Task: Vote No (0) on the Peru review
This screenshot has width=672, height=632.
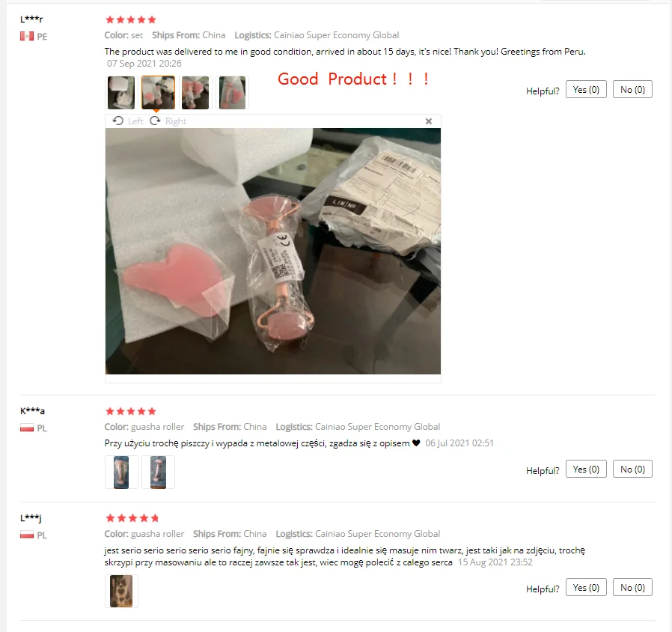Action: click(x=632, y=90)
